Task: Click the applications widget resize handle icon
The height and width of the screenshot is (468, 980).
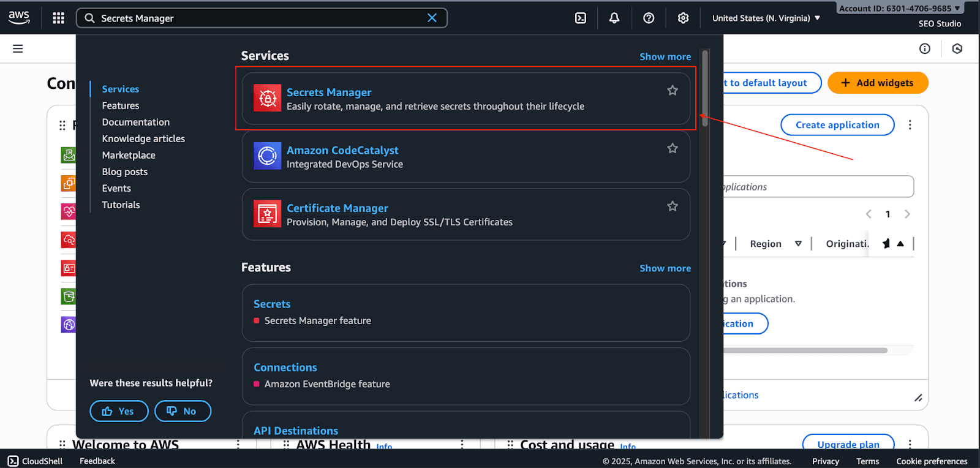Action: [x=918, y=398]
